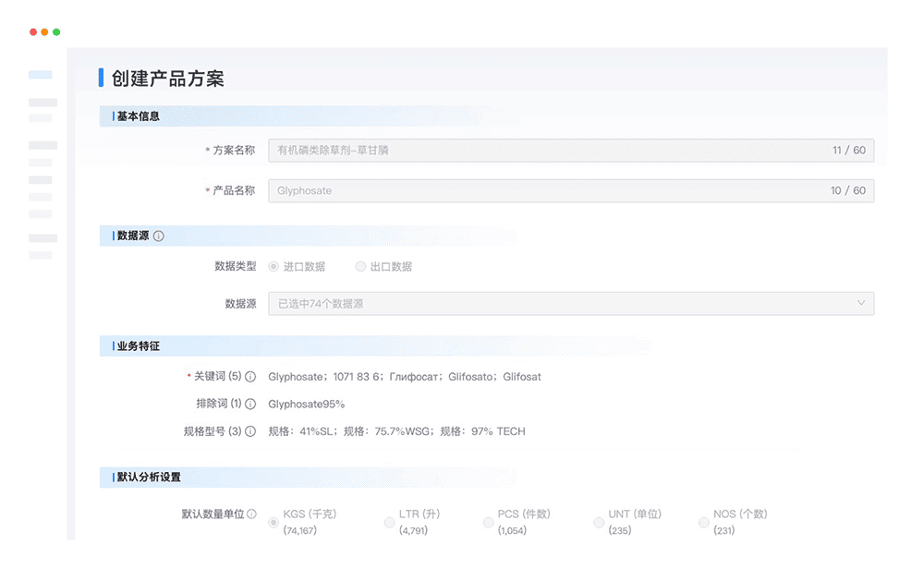Expand the 已选中74个数据源 dropdown
The image size is (924, 581).
(570, 303)
